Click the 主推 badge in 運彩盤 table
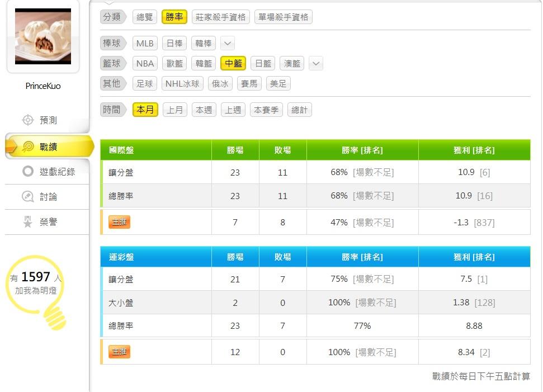Screen dimensions: 543x392 click(119, 352)
